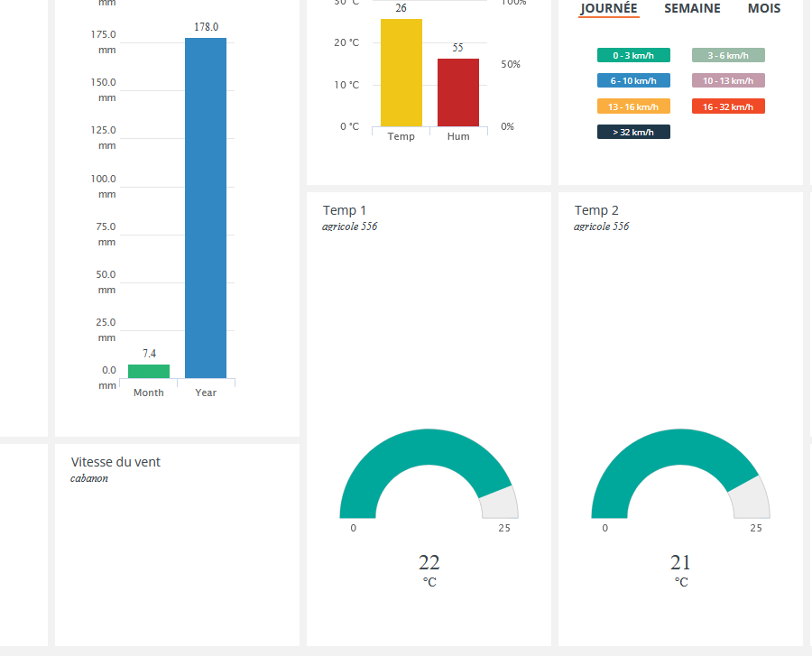Switch to the SEMAINE tab
The width and height of the screenshot is (812, 656).
(692, 8)
